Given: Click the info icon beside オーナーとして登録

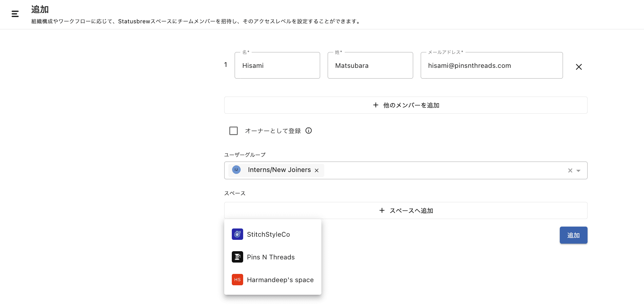Looking at the screenshot, I should pyautogui.click(x=308, y=131).
